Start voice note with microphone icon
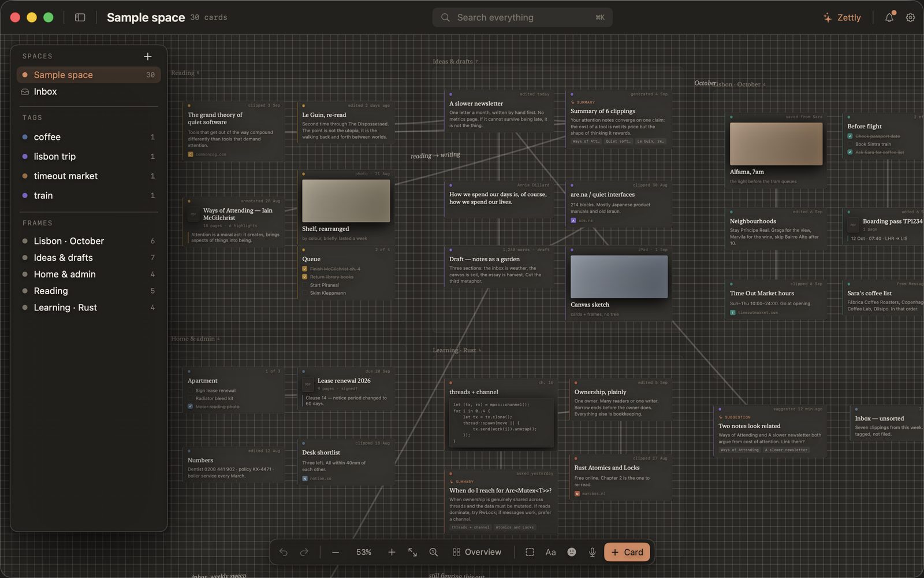This screenshot has height=578, width=924. coord(592,552)
